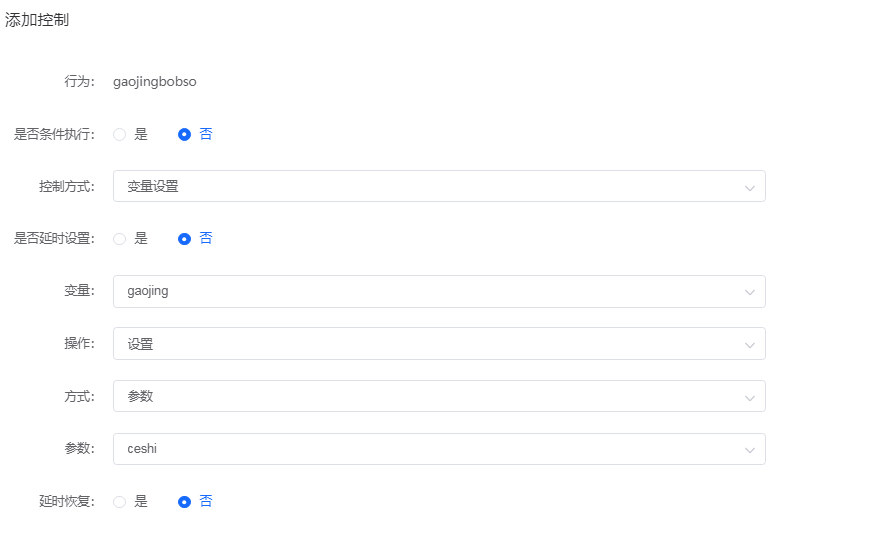The width and height of the screenshot is (878, 534).
Task: Enable 是 for 是否延时设置
Action: [120, 239]
